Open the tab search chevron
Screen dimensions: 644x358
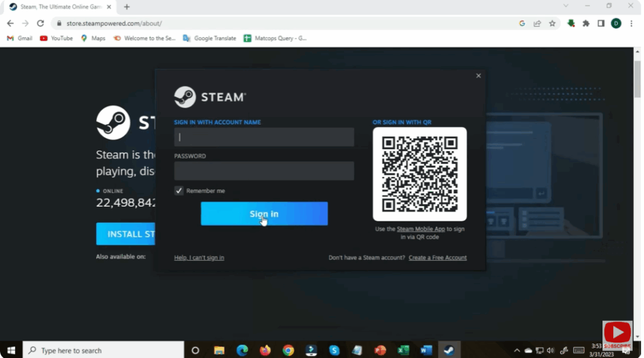tap(566, 6)
